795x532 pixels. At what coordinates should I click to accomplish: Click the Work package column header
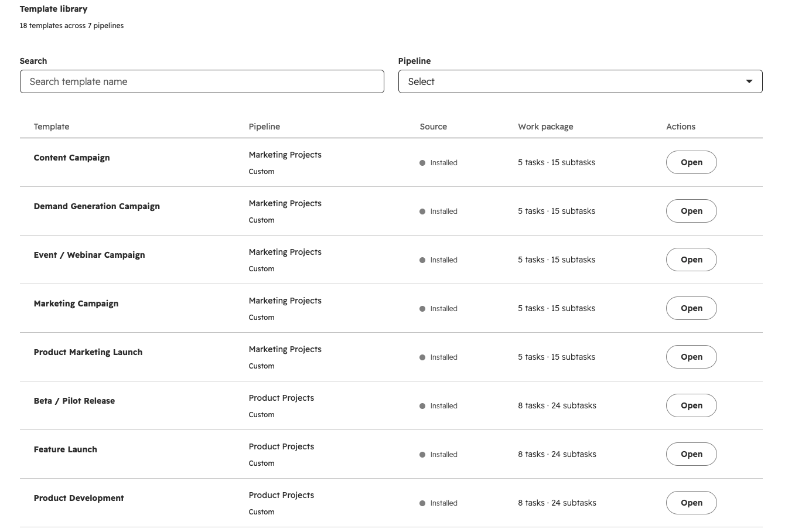pos(545,127)
